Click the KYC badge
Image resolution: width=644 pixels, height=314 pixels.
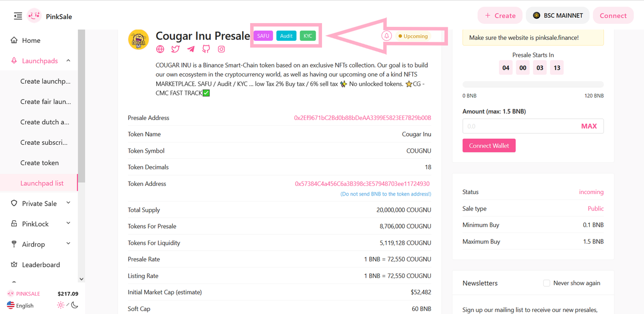pos(308,36)
